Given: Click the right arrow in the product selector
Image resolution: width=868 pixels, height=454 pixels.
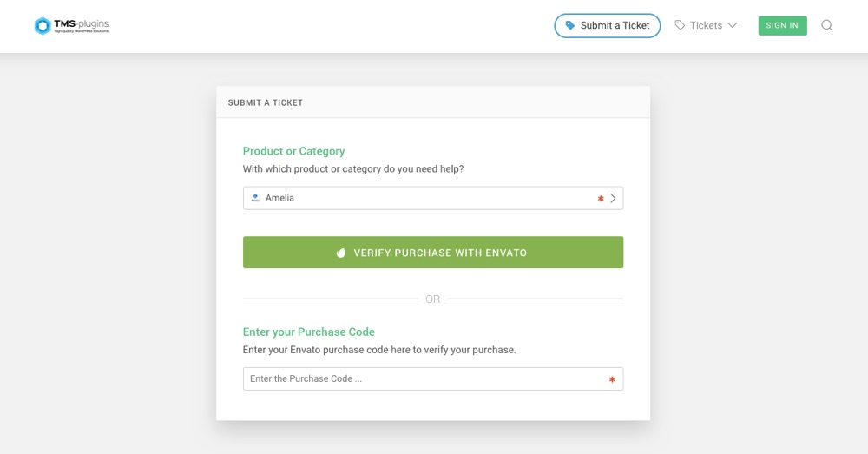Looking at the screenshot, I should coord(613,198).
